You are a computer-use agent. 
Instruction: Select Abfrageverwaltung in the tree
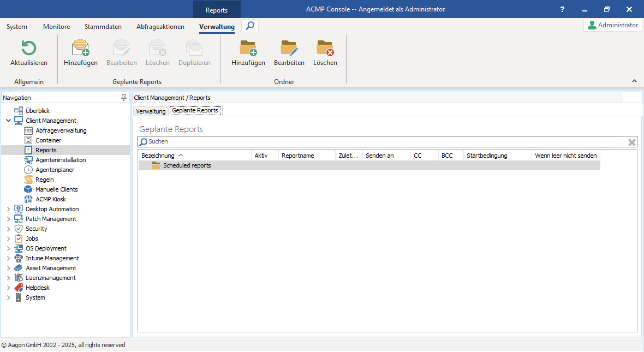pos(61,130)
